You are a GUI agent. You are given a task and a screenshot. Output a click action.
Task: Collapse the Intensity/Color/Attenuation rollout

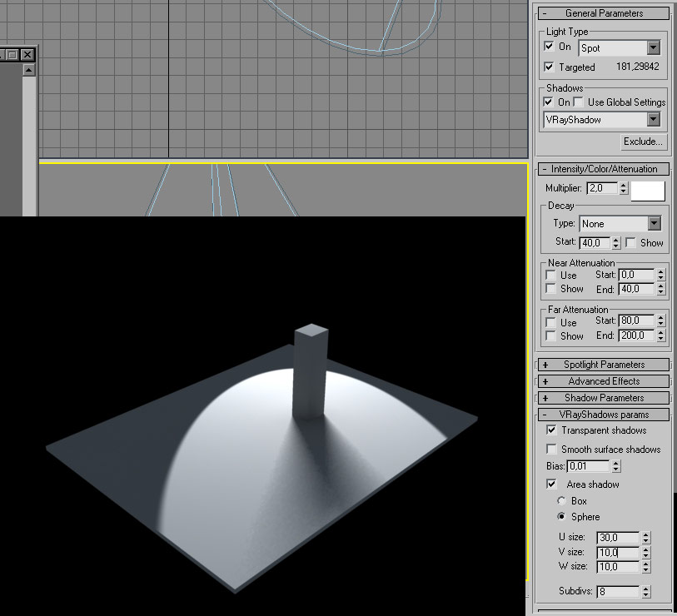pyautogui.click(x=604, y=169)
